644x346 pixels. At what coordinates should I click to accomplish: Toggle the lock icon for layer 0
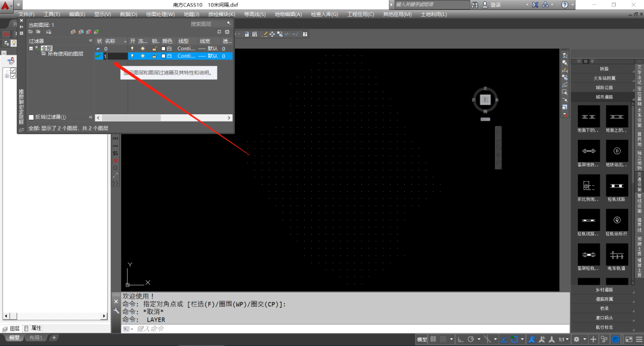(155, 49)
